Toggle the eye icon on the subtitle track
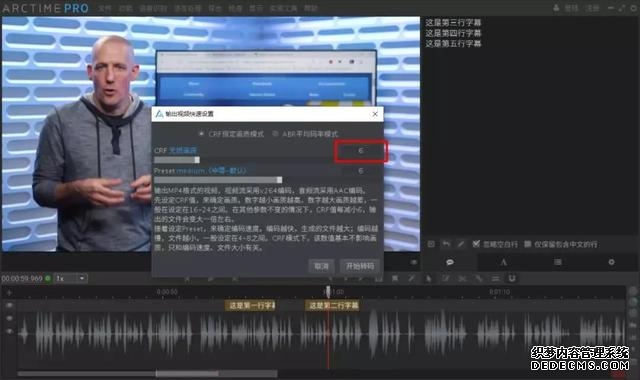640x380 pixels. click(9, 305)
